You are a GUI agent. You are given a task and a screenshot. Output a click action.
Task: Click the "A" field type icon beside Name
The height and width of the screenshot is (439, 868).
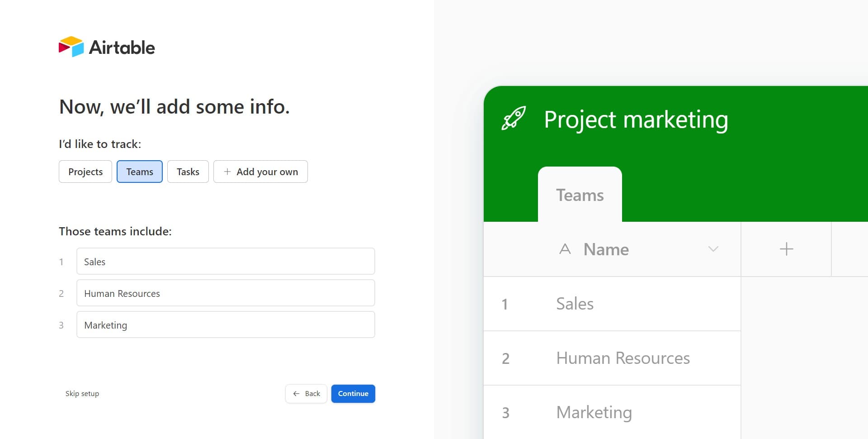[x=565, y=249]
